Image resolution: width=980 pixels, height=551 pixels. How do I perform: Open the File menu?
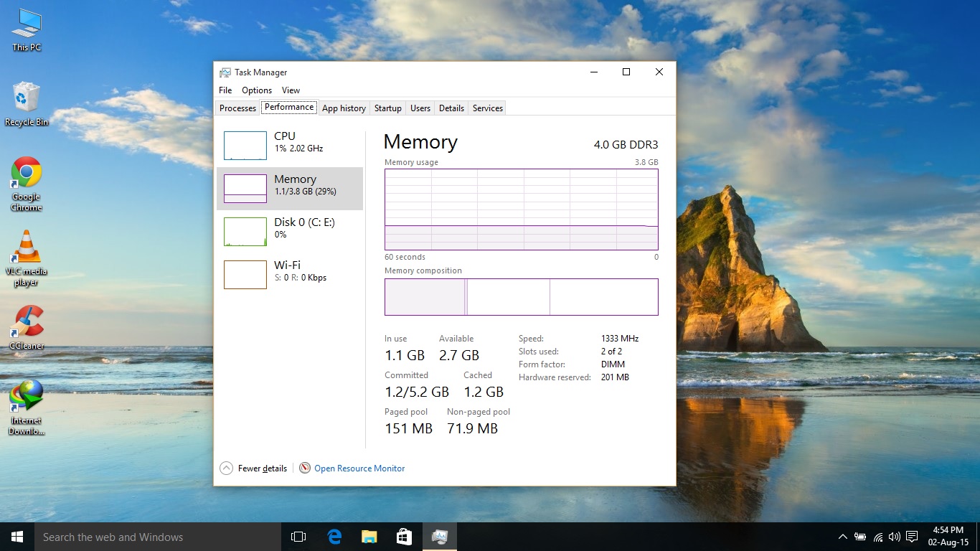pos(225,90)
